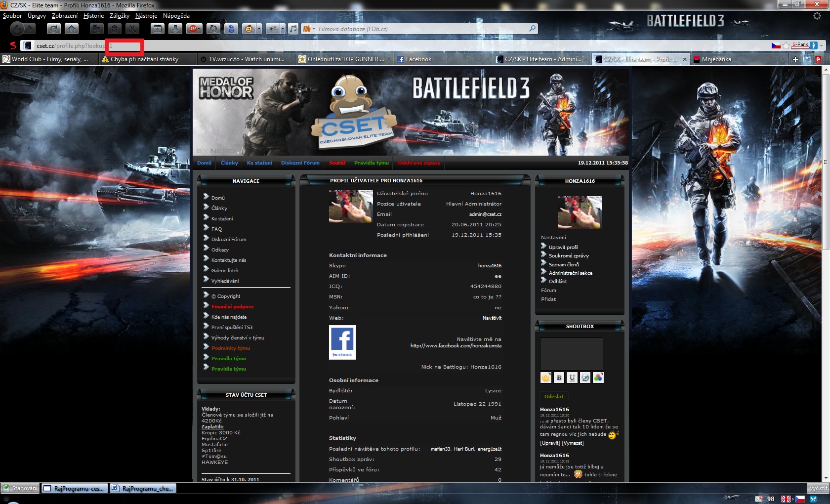The image size is (830, 504).
Task: Click the search magnifier in FDb search box
Action: coord(532,29)
